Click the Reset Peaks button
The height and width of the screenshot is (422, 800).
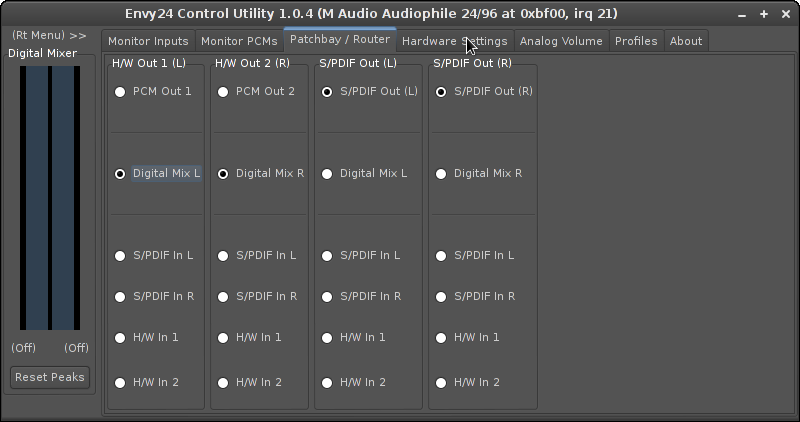click(50, 378)
